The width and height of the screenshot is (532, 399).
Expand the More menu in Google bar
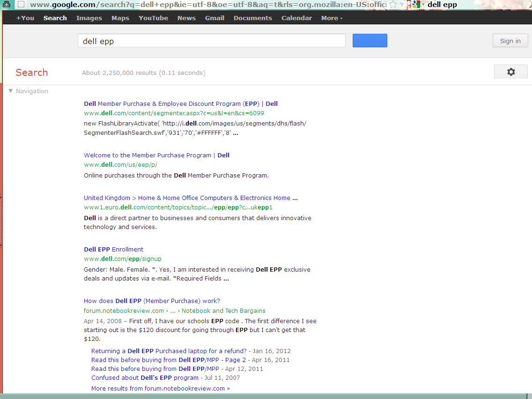332,18
